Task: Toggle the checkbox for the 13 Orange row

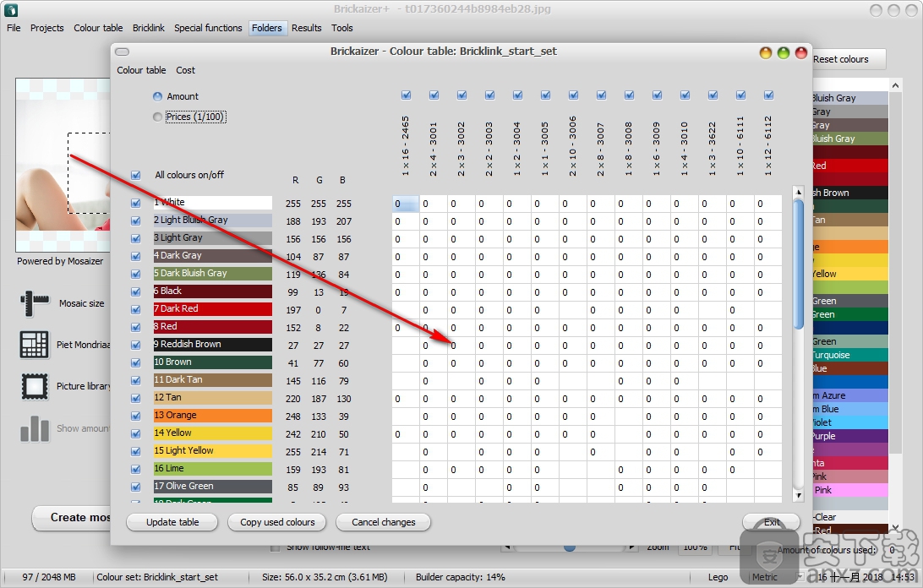Action: [136, 416]
